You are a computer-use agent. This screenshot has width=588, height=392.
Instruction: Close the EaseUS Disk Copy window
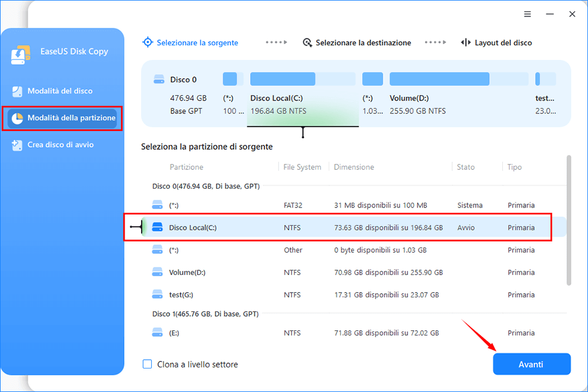[572, 14]
